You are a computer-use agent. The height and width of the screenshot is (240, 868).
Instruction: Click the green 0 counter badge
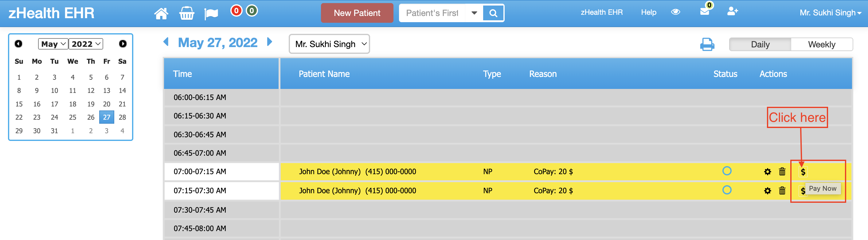click(252, 11)
